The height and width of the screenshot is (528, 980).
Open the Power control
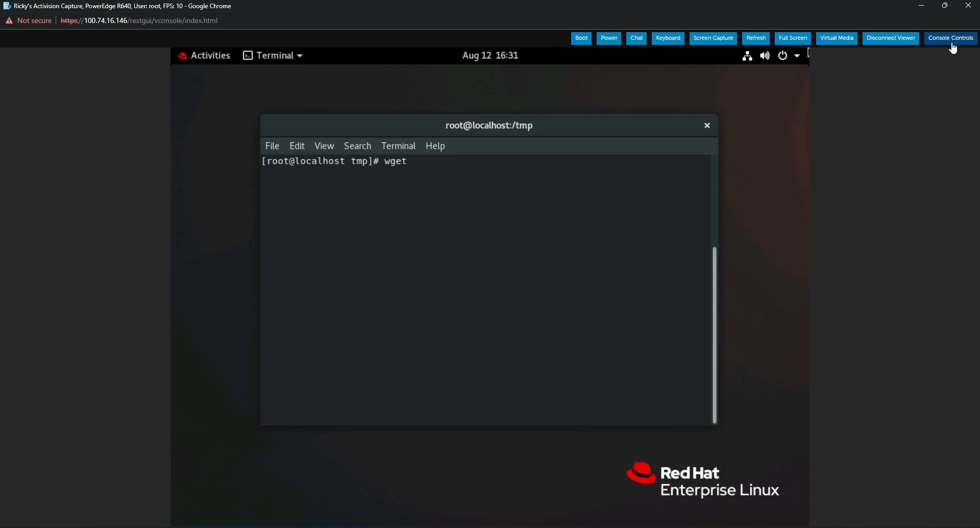tap(608, 38)
